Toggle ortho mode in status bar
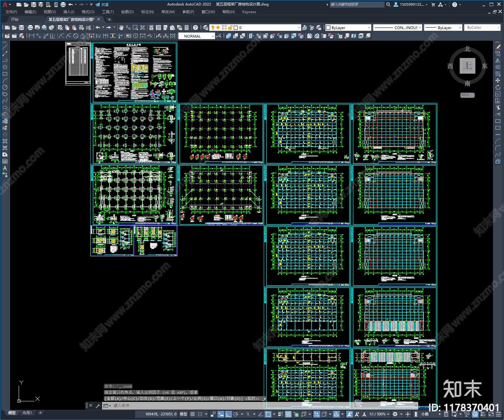The height and width of the screenshot is (420, 504). point(228,414)
